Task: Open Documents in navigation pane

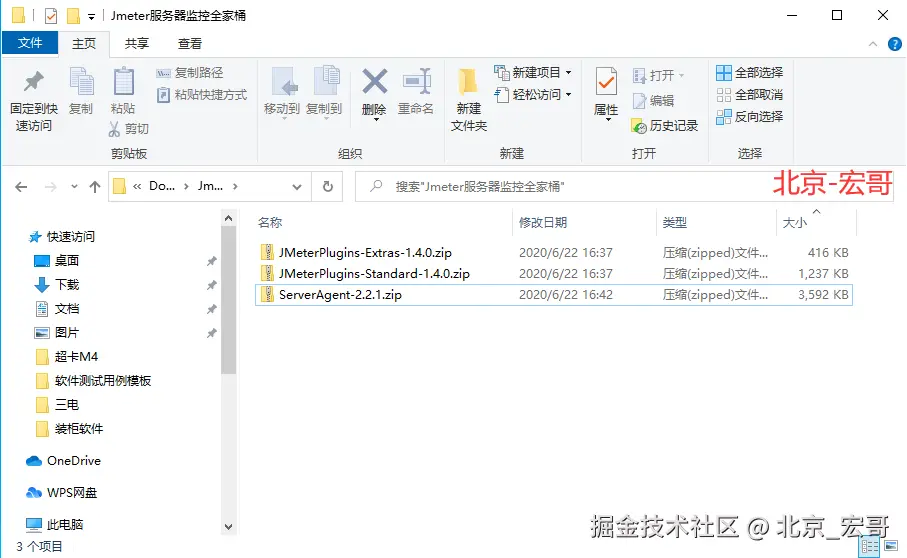Action: [x=67, y=309]
